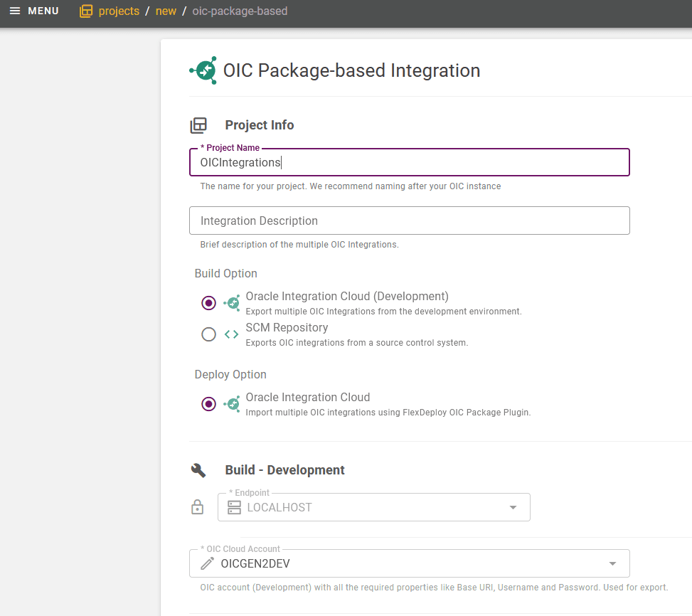Click the Build - Development heading
692x616 pixels.
pos(284,470)
